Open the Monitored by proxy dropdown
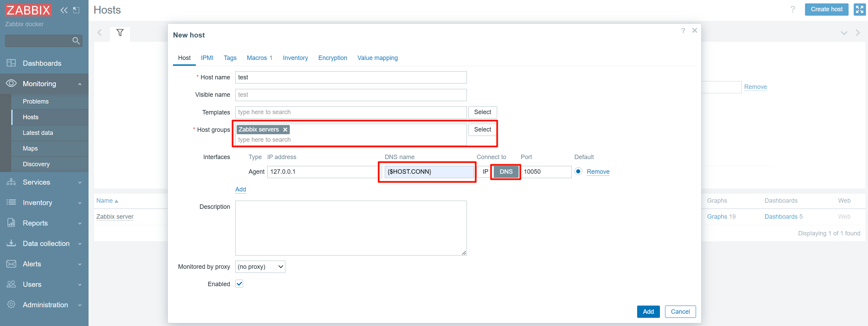Viewport: 868px width, 326px height. (260, 267)
